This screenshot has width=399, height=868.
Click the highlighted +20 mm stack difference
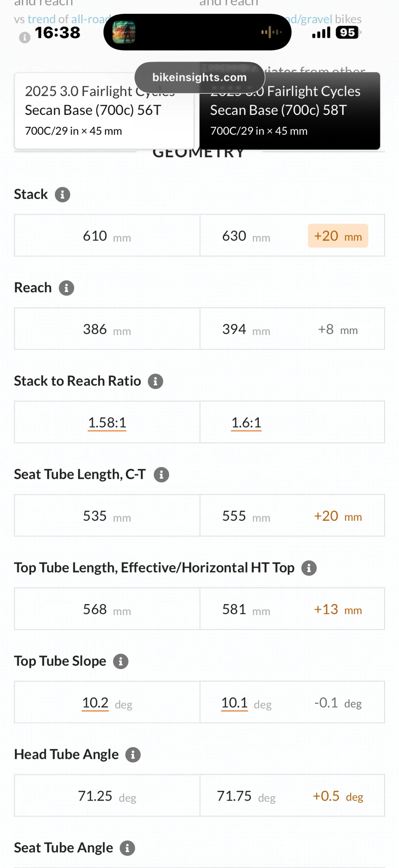(338, 236)
